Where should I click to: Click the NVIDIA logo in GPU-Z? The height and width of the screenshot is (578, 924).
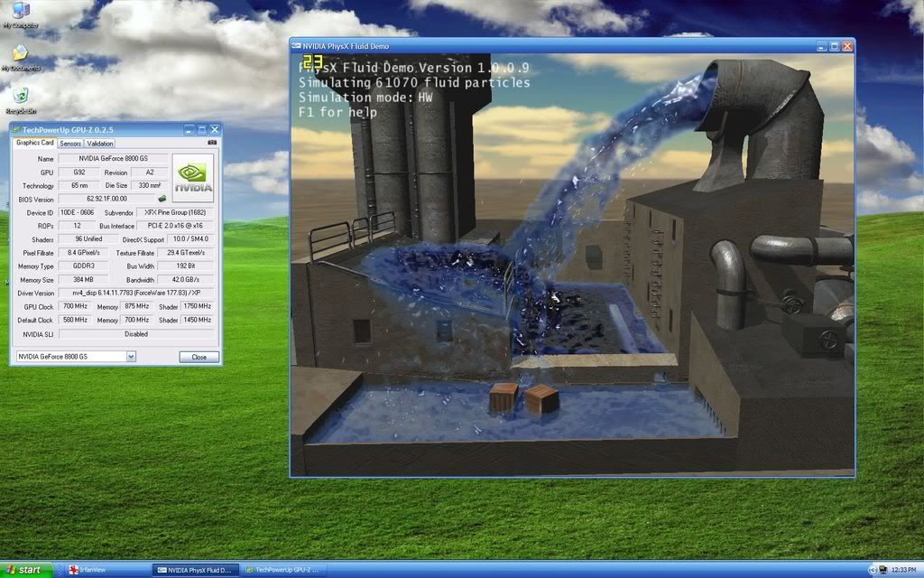[x=193, y=178]
